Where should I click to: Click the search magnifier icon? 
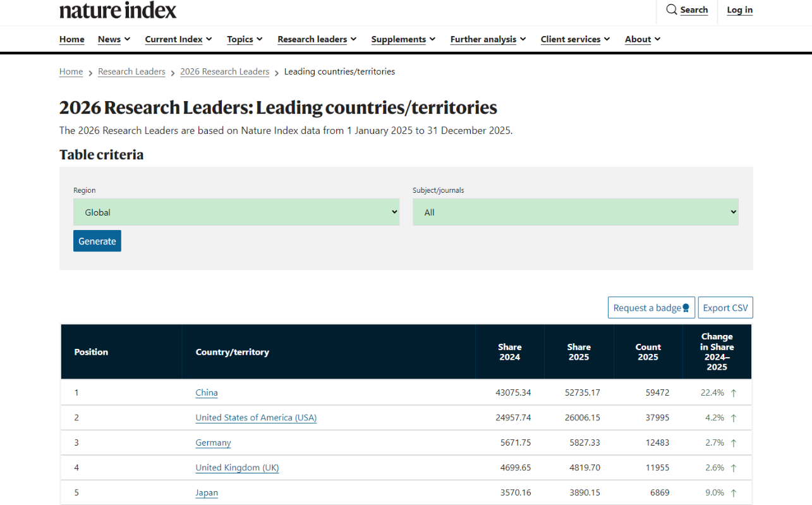coord(672,9)
